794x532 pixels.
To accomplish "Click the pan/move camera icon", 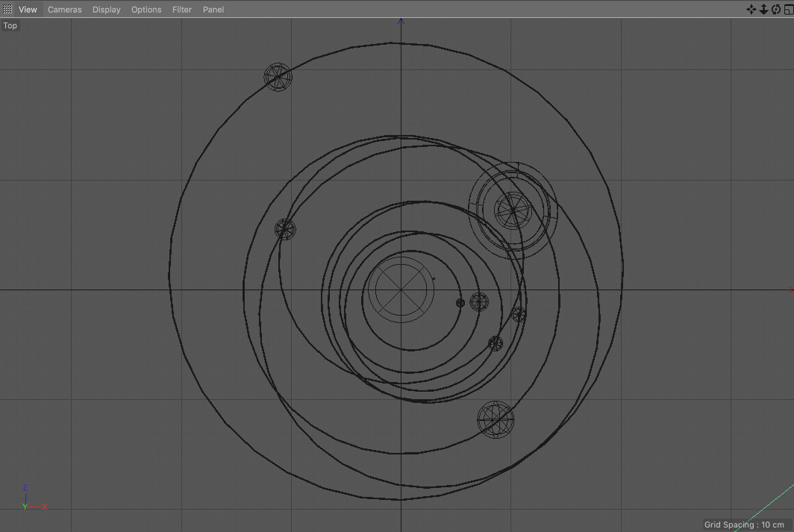I will click(751, 9).
